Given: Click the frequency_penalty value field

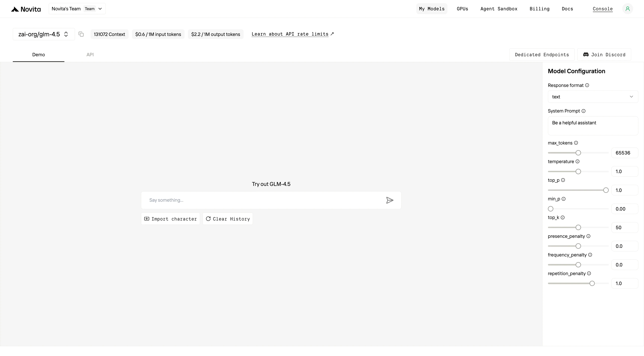Looking at the screenshot, I should 625,265.
